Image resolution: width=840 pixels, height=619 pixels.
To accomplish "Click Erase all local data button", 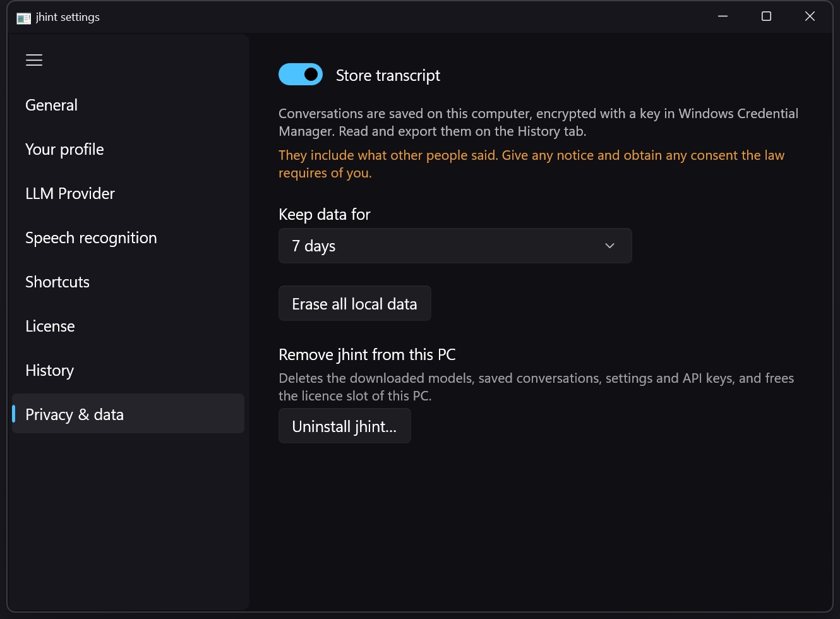I will [x=354, y=303].
